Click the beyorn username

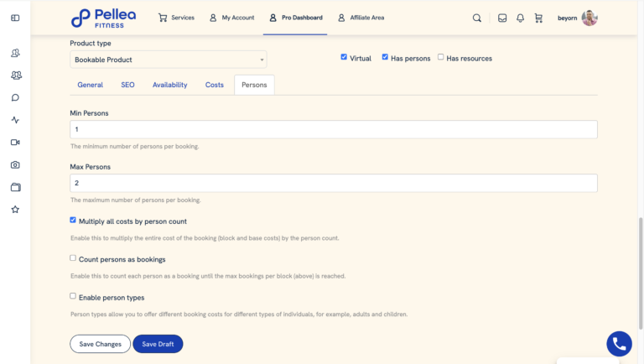[x=567, y=18]
